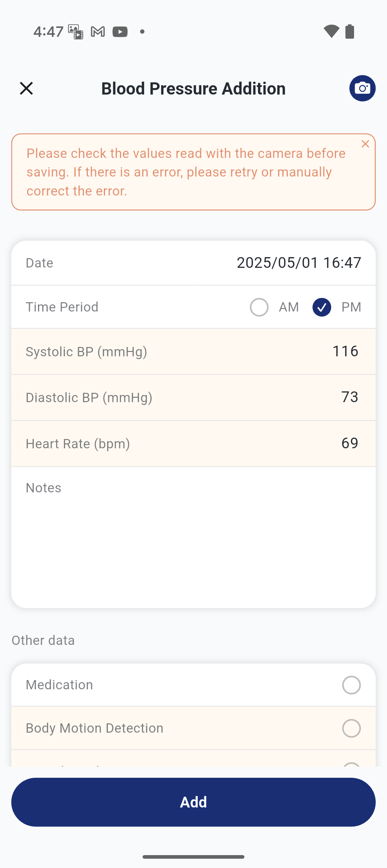Close the Blood Pressure Addition screen

point(26,88)
